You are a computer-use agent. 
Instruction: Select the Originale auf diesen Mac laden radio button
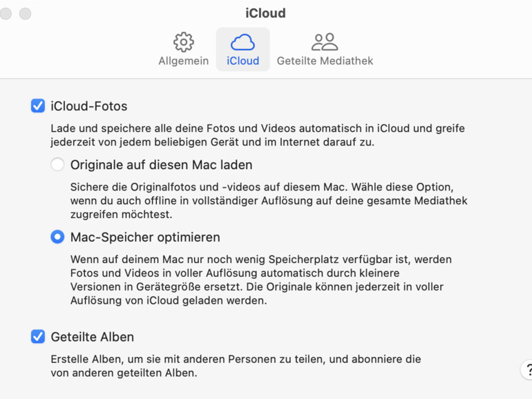(57, 165)
